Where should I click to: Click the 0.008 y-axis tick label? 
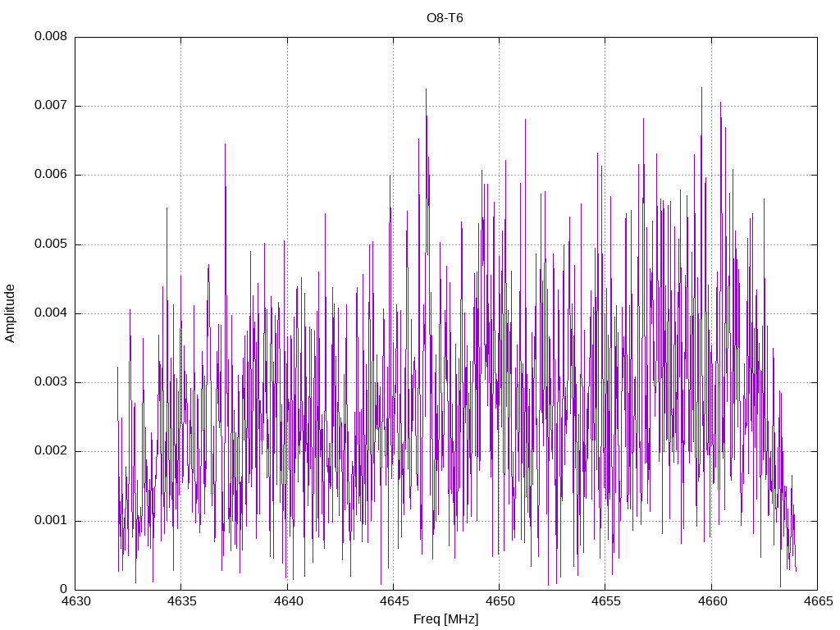click(51, 36)
